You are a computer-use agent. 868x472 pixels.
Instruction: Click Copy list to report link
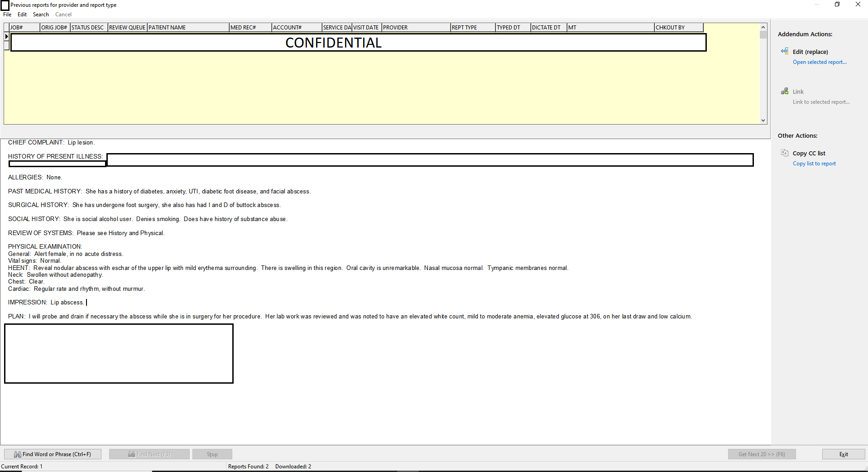814,164
